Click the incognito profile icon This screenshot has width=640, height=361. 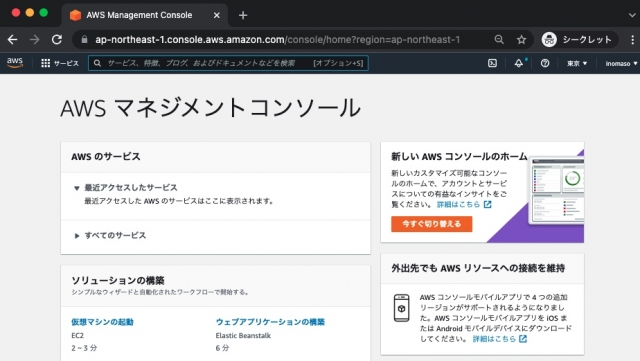549,40
